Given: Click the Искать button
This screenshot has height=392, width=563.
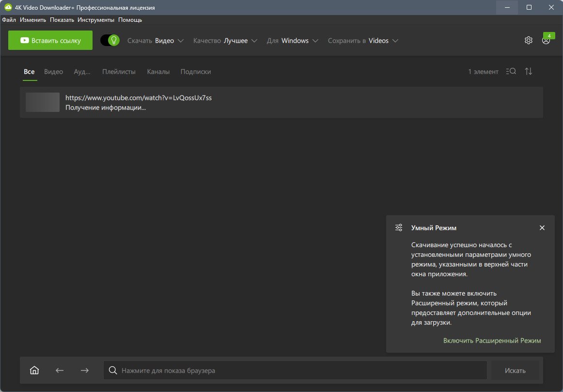Looking at the screenshot, I should (515, 370).
